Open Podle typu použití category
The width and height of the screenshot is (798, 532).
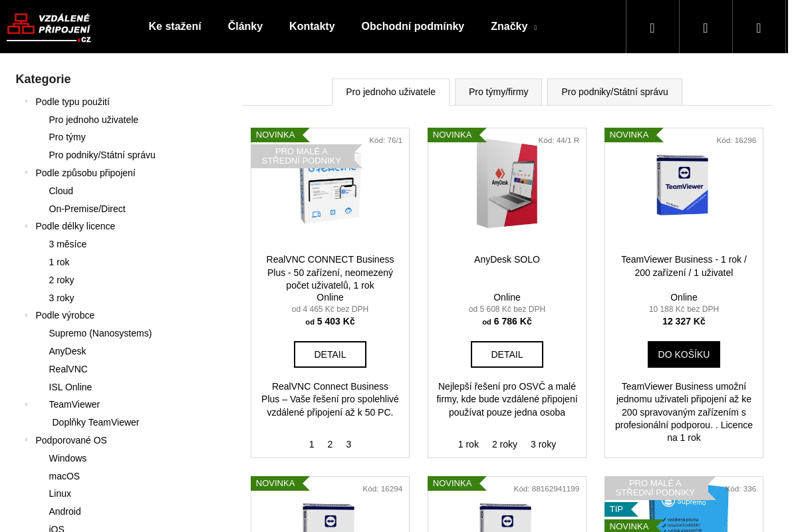click(72, 102)
